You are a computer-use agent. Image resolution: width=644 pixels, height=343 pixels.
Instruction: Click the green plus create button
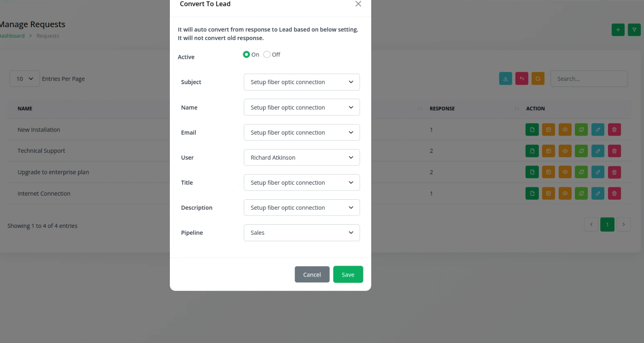click(618, 30)
